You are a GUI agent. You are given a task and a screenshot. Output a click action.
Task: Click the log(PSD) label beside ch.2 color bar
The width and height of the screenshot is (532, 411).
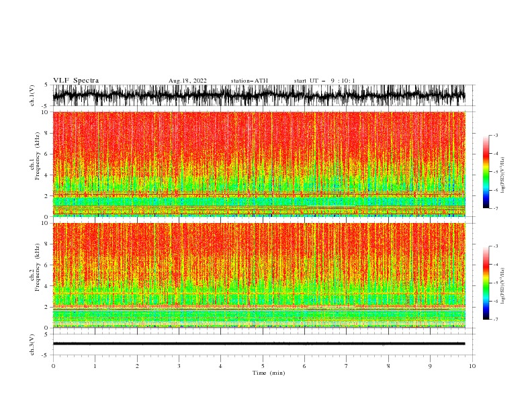pyautogui.click(x=503, y=286)
